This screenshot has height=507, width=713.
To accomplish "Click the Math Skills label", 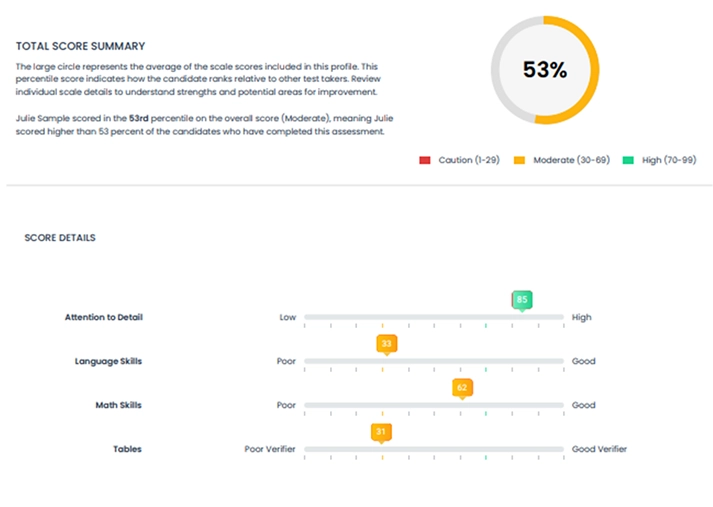I will pos(116,405).
